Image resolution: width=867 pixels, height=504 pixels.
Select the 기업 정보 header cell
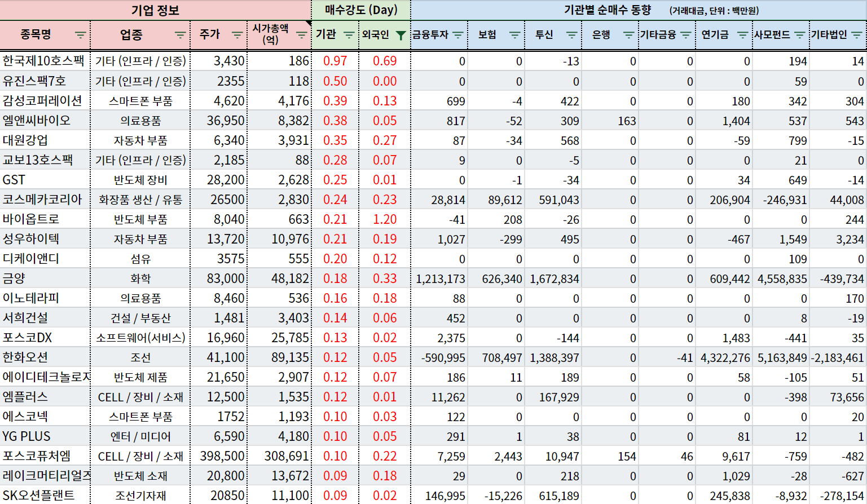pos(155,10)
